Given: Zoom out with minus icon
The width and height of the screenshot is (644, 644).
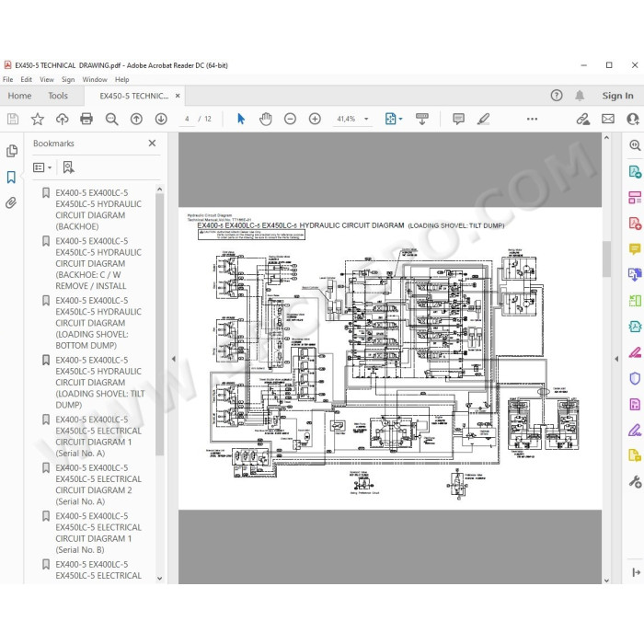Looking at the screenshot, I should coord(290,119).
